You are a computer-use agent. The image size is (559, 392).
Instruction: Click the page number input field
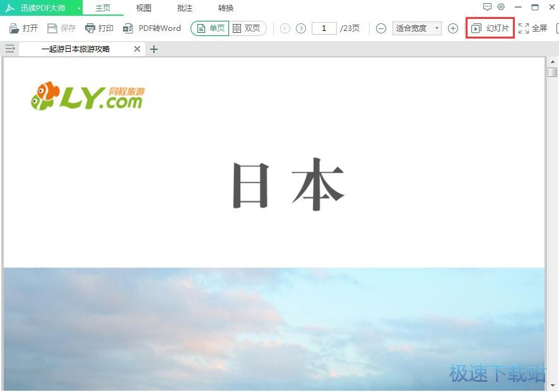pos(324,28)
